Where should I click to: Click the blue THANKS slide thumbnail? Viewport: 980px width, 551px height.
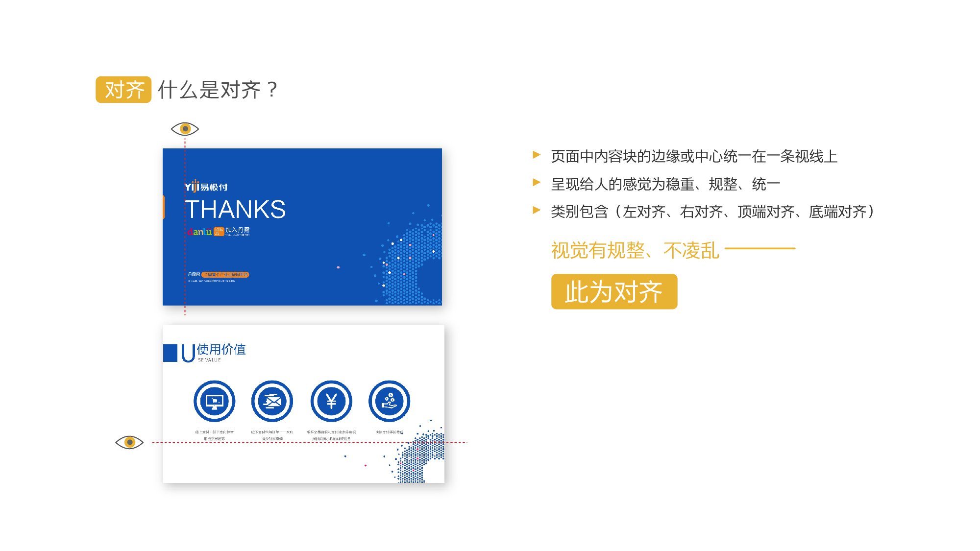pos(302,227)
